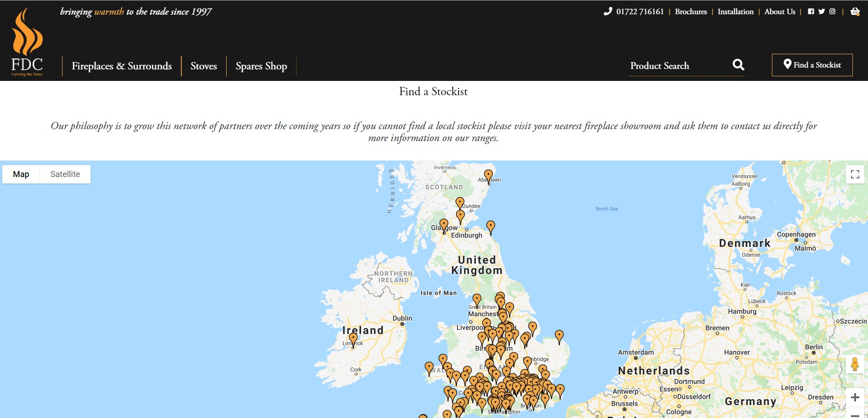Activate product search magnifier icon

(x=738, y=65)
